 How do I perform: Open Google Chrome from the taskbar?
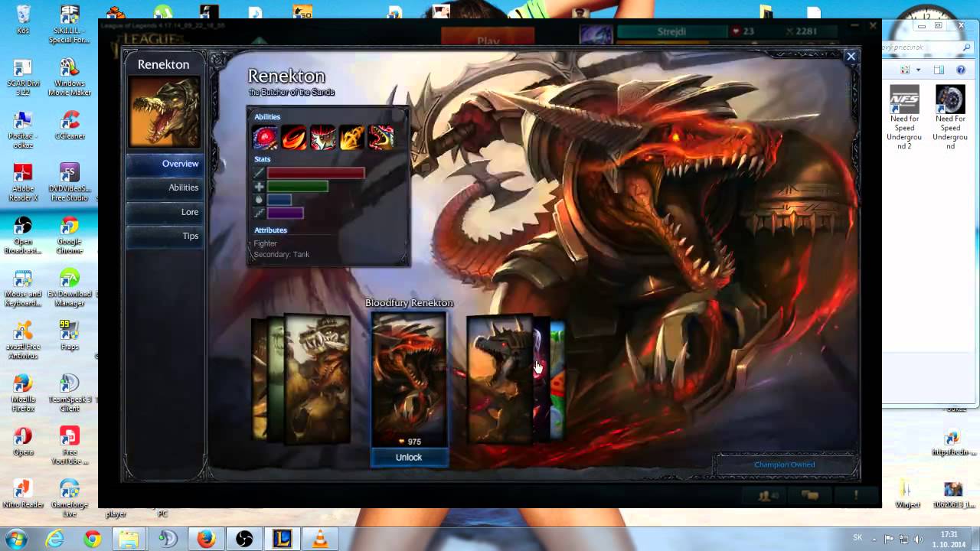(92, 540)
